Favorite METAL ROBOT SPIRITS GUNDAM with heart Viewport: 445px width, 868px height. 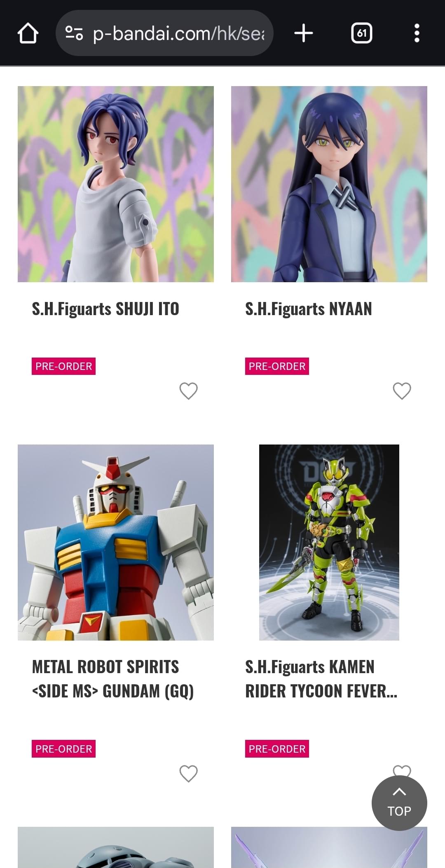click(189, 774)
